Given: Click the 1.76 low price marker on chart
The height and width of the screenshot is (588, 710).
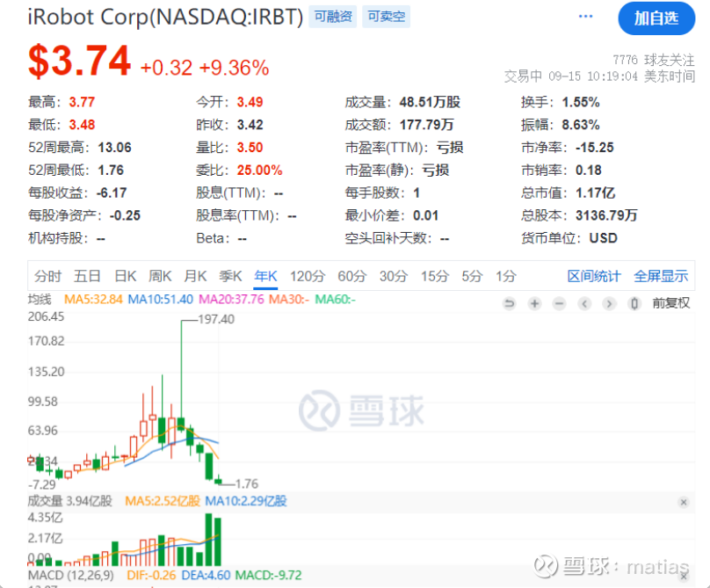Looking at the screenshot, I should [247, 483].
